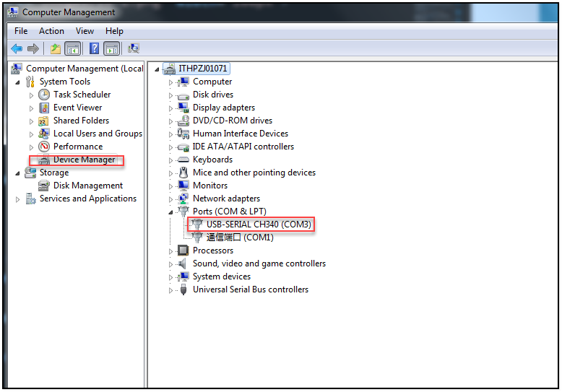Collapse the Ports (COM & LPT) node
Viewport: 562px width, 392px height.
[x=171, y=212]
